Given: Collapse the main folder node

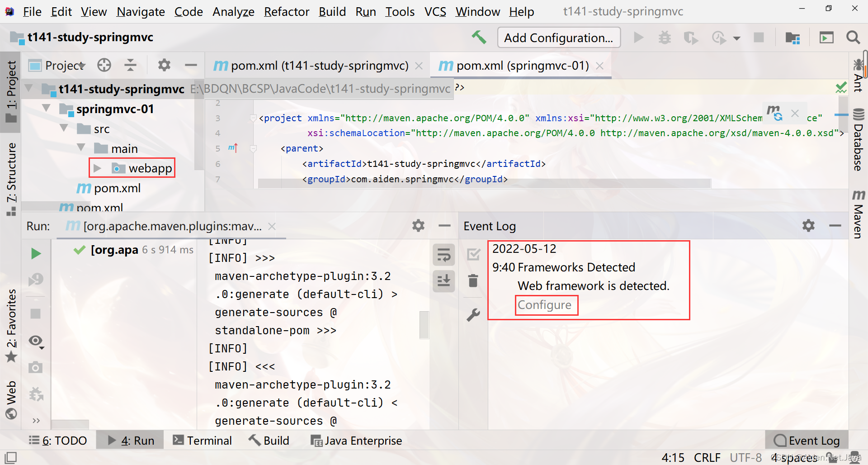Looking at the screenshot, I should 81,147.
